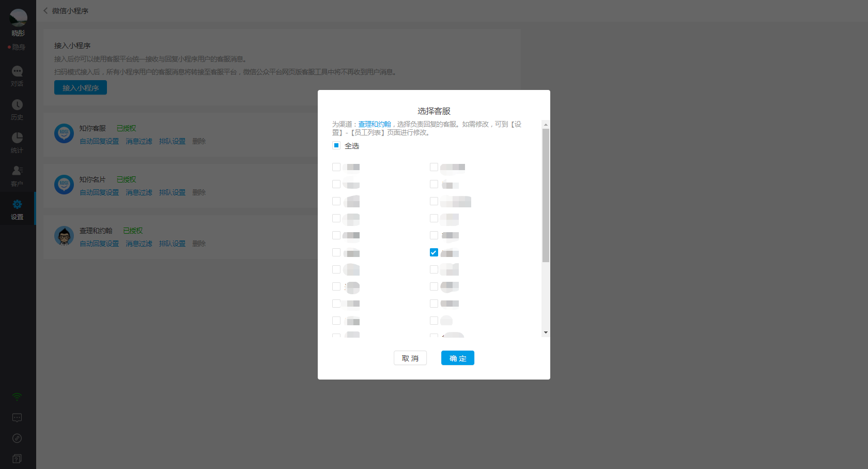Toggle the 全选 select-all checkbox

[336, 146]
